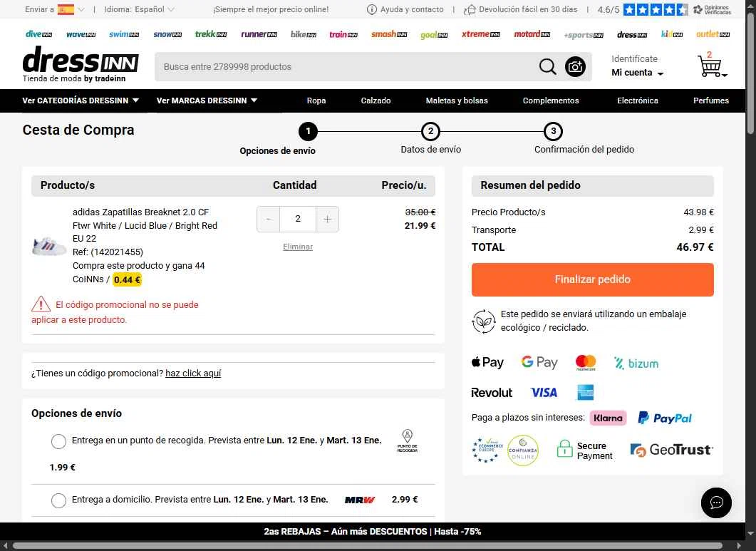This screenshot has height=551, width=756.
Task: Expand the Mi cuenta dropdown
Action: click(x=638, y=73)
